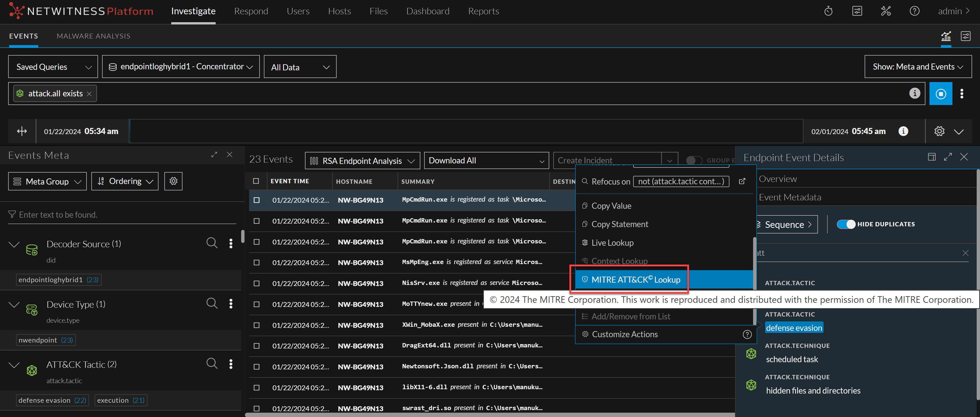980x417 pixels.
Task: Toggle the Hide Duplicates switch
Action: pos(846,224)
